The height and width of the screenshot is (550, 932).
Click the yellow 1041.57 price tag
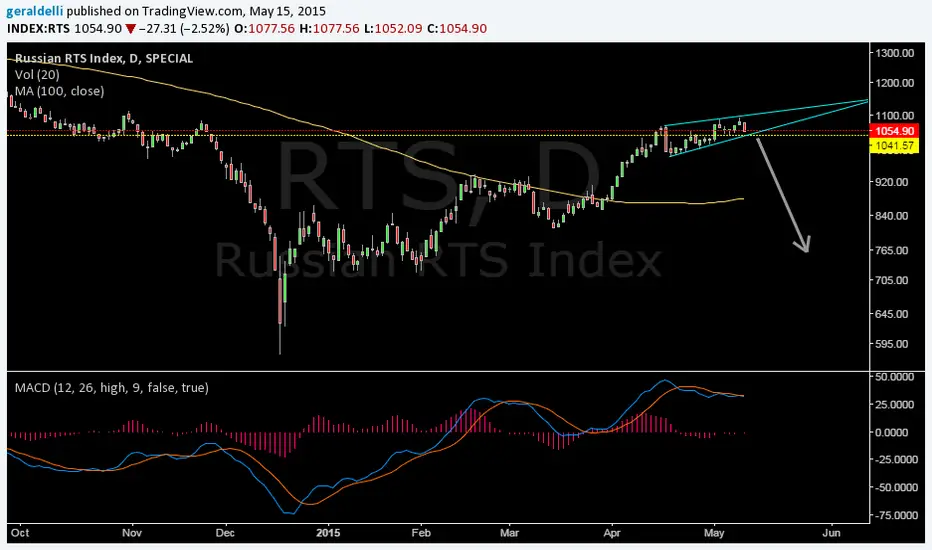tap(895, 146)
